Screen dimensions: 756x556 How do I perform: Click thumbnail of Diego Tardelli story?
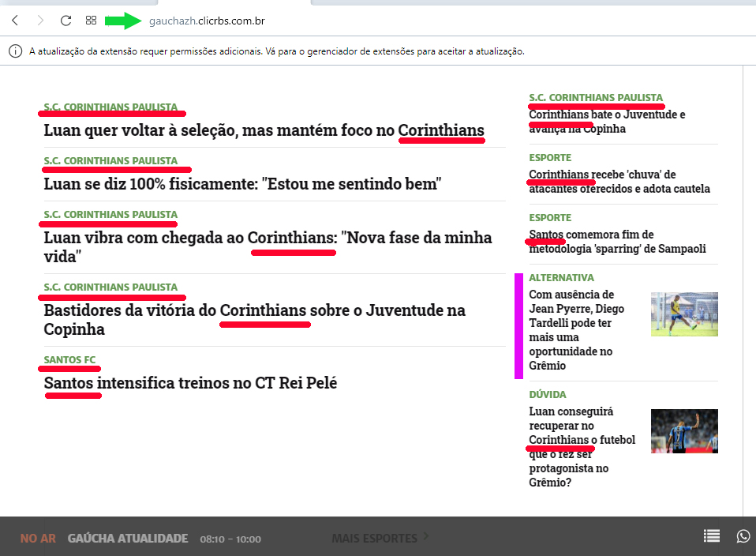[684, 314]
